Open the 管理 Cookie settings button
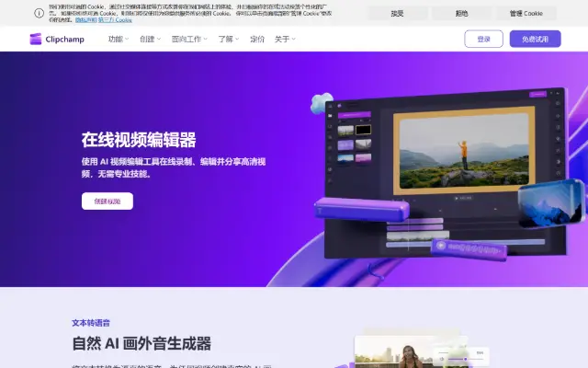This screenshot has width=588, height=368. pyautogui.click(x=526, y=14)
